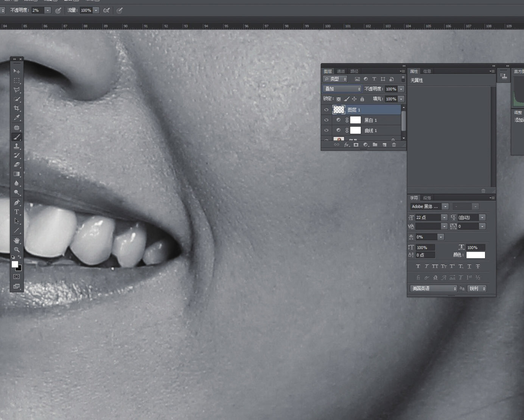Toggle visibility of 曲线 1 layer
524x420 pixels.
[x=326, y=130]
